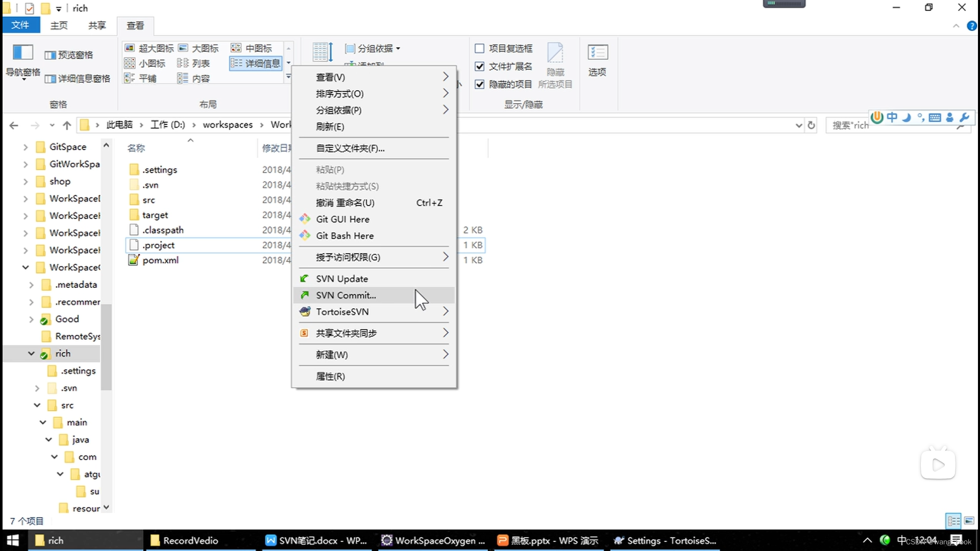
Task: Expand the Good tree node
Action: [x=31, y=319]
